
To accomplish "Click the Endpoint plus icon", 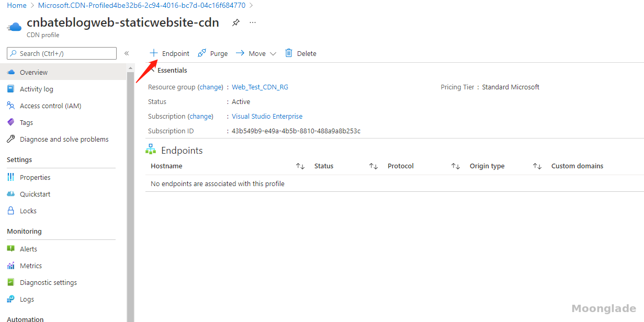I will pyautogui.click(x=153, y=53).
